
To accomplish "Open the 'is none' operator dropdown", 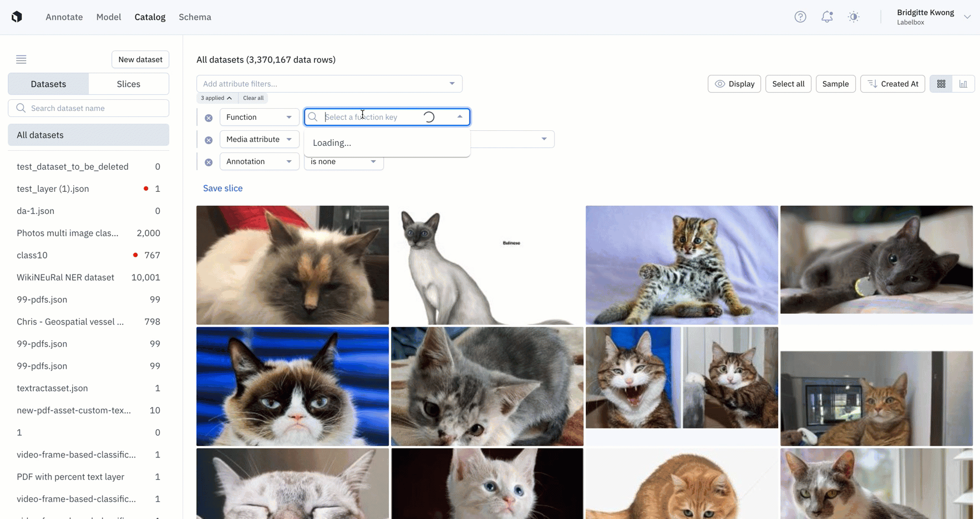I will (x=344, y=161).
